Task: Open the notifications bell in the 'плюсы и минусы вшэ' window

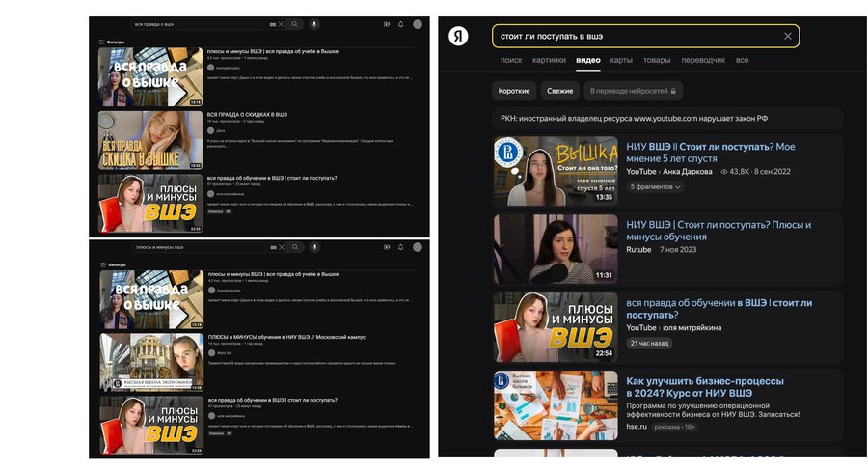Action: pyautogui.click(x=401, y=247)
